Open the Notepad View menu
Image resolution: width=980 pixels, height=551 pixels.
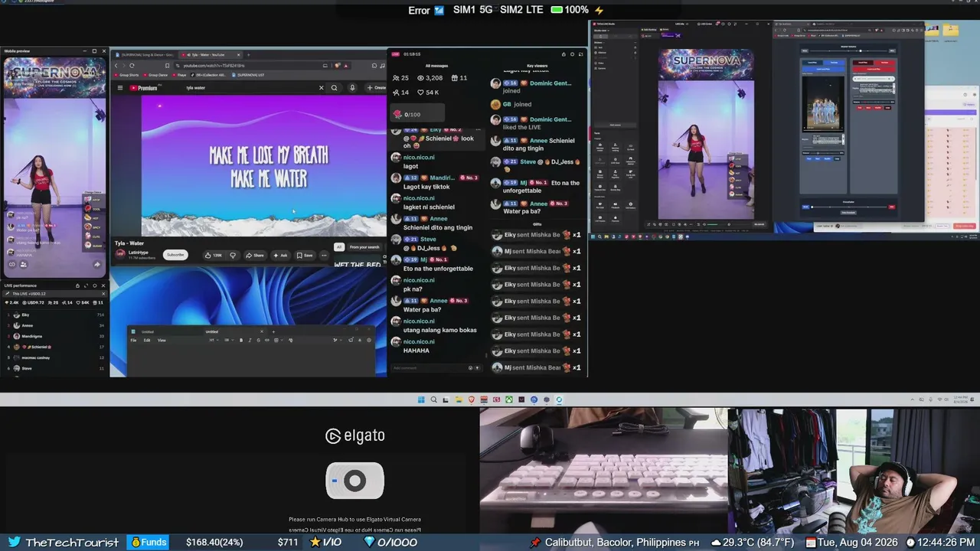(162, 341)
